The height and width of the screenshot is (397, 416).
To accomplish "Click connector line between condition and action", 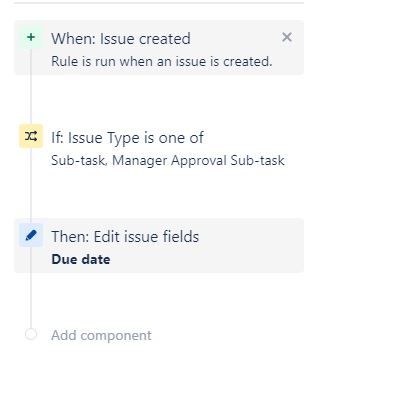I will (31, 185).
